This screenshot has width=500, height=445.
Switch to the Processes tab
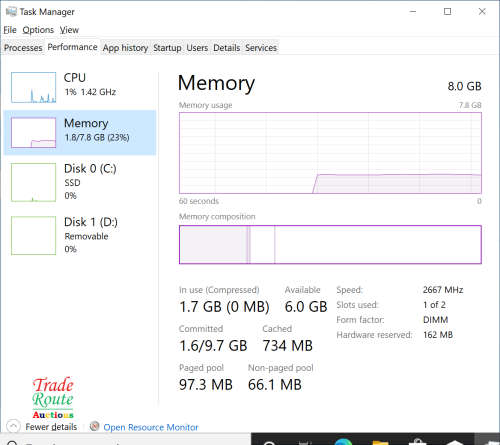23,48
